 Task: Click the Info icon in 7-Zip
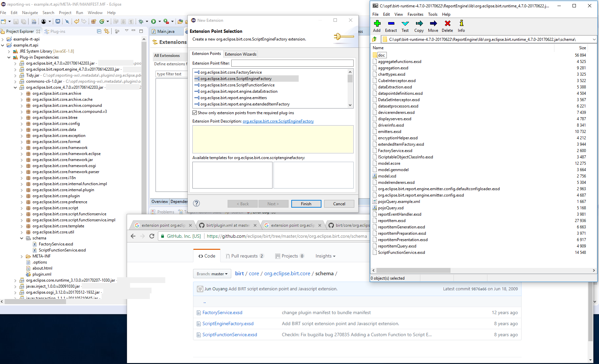tap(462, 23)
